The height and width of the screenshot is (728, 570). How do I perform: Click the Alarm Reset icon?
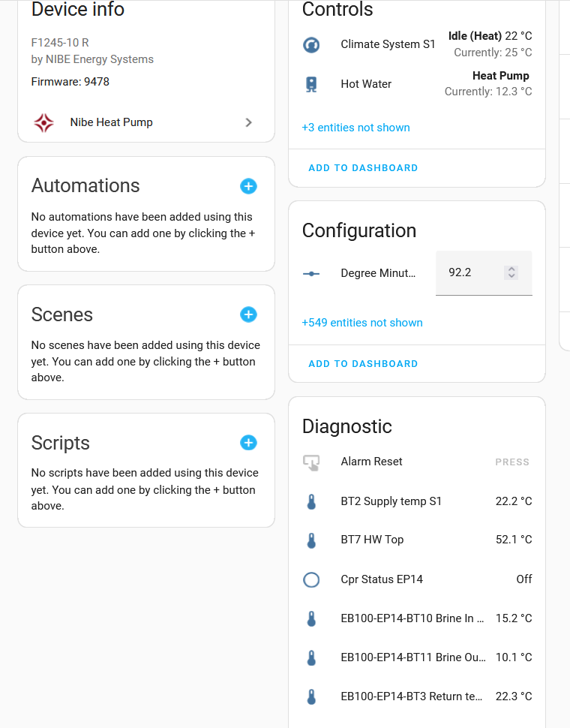[311, 462]
